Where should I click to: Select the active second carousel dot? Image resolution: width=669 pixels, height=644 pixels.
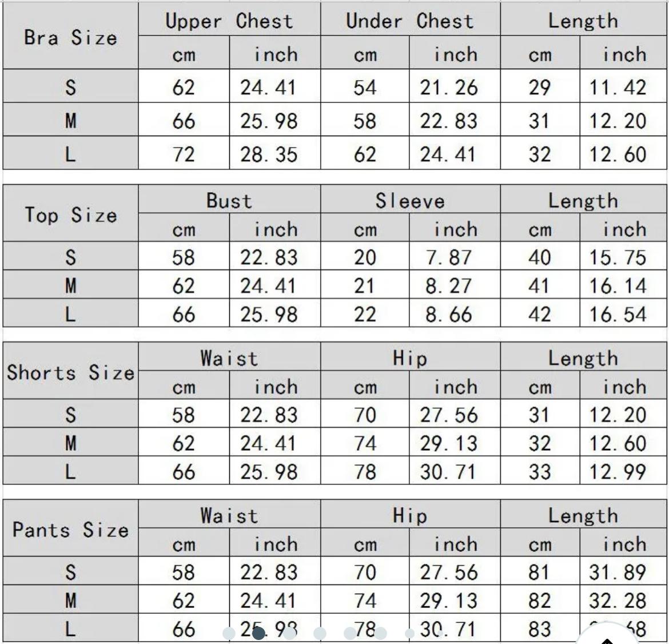pyautogui.click(x=258, y=633)
